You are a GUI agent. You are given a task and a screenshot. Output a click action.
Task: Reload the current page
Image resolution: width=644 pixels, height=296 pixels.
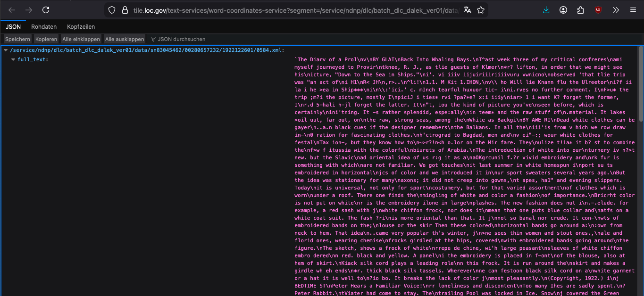tap(46, 10)
